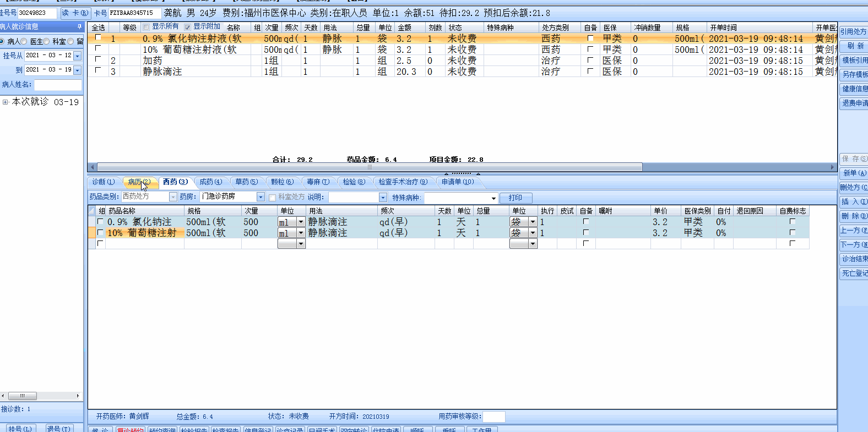Click the 另存模板 button

(x=855, y=74)
